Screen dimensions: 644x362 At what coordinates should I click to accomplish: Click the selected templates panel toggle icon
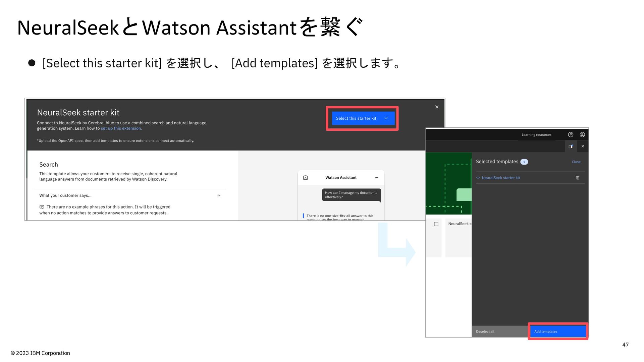tap(571, 146)
